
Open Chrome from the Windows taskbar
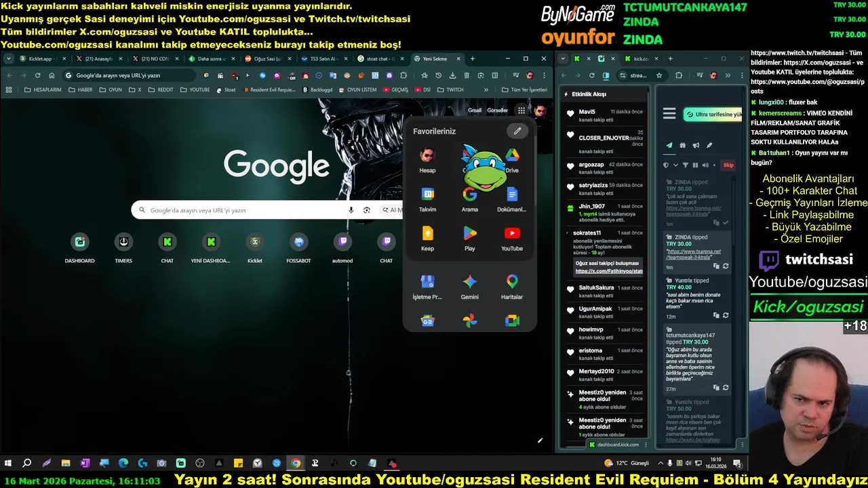296,464
